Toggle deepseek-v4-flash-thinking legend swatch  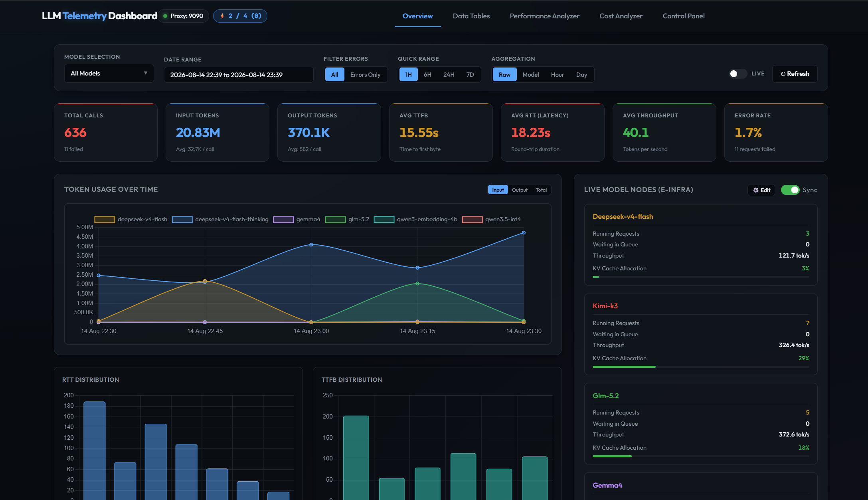point(182,220)
